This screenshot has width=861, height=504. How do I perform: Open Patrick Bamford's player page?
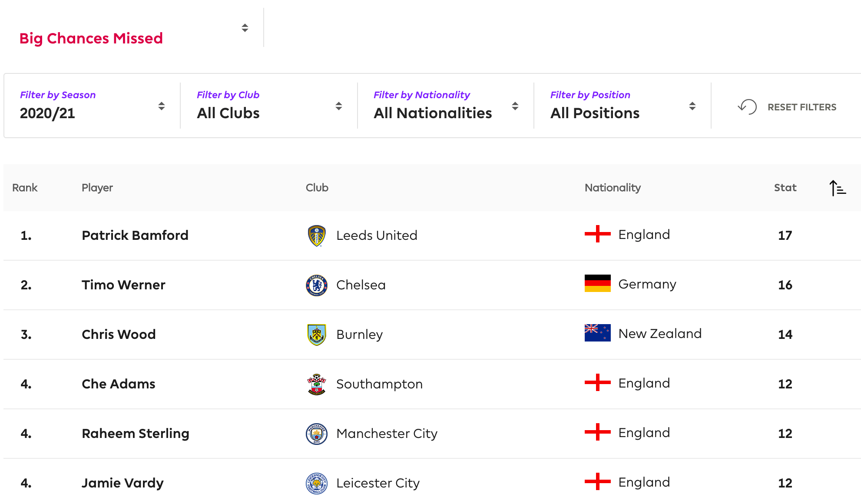coord(135,235)
